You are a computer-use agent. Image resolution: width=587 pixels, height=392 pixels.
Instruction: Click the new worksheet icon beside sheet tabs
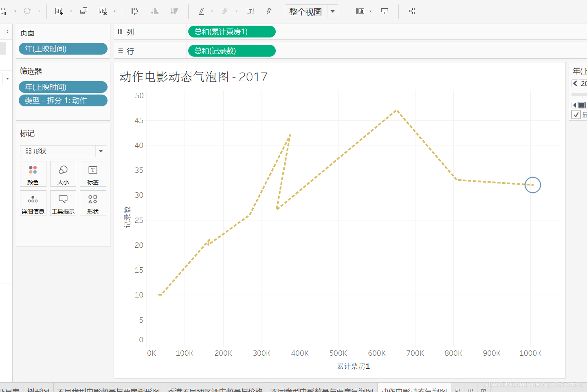pos(457,390)
